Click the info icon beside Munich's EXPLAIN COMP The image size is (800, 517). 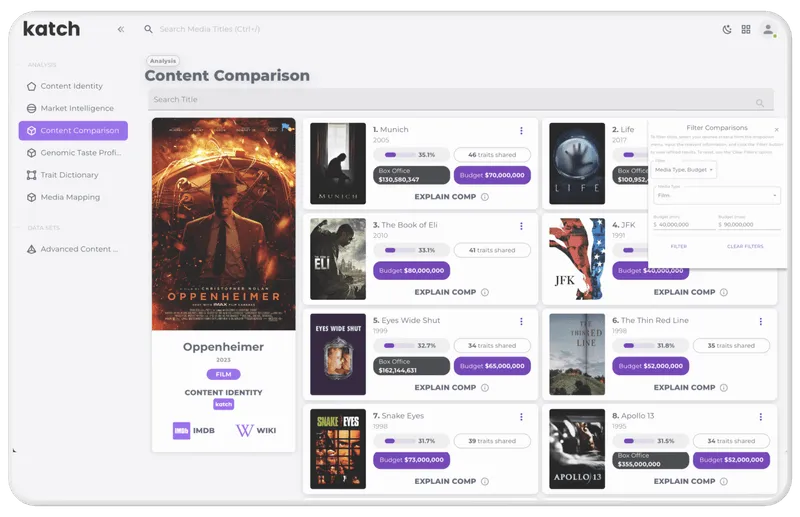(x=485, y=196)
